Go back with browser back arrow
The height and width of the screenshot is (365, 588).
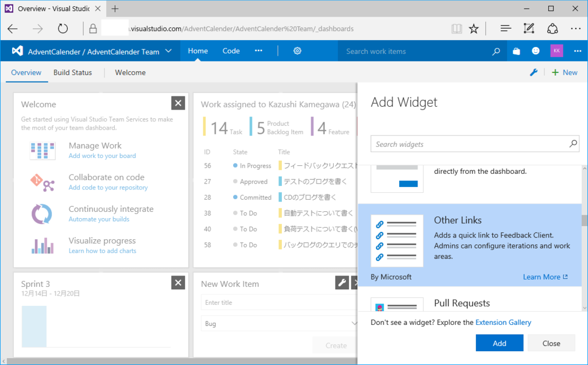point(13,29)
